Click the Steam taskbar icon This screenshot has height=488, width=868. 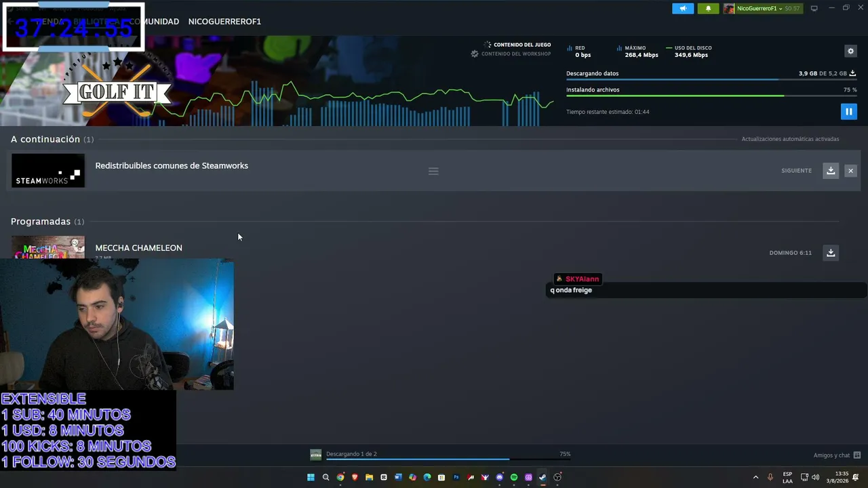click(x=542, y=477)
